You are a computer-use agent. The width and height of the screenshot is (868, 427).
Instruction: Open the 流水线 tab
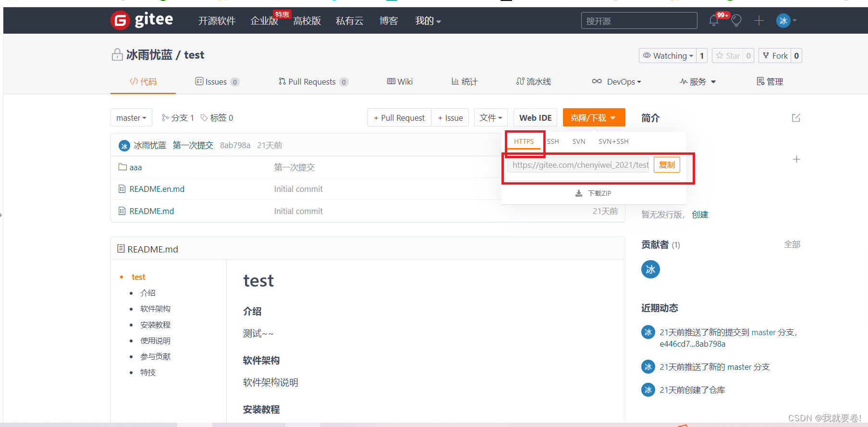(534, 82)
